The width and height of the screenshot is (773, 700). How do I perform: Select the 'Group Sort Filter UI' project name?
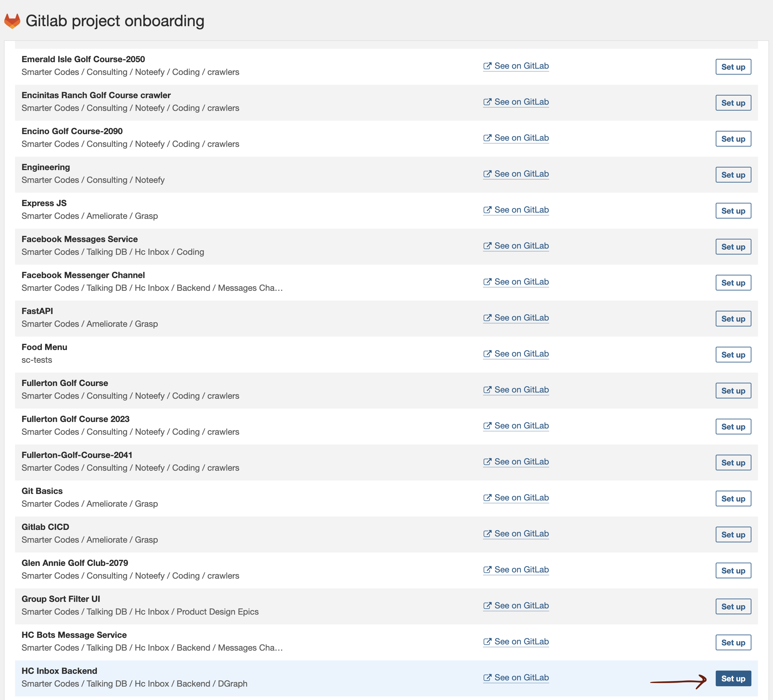61,600
